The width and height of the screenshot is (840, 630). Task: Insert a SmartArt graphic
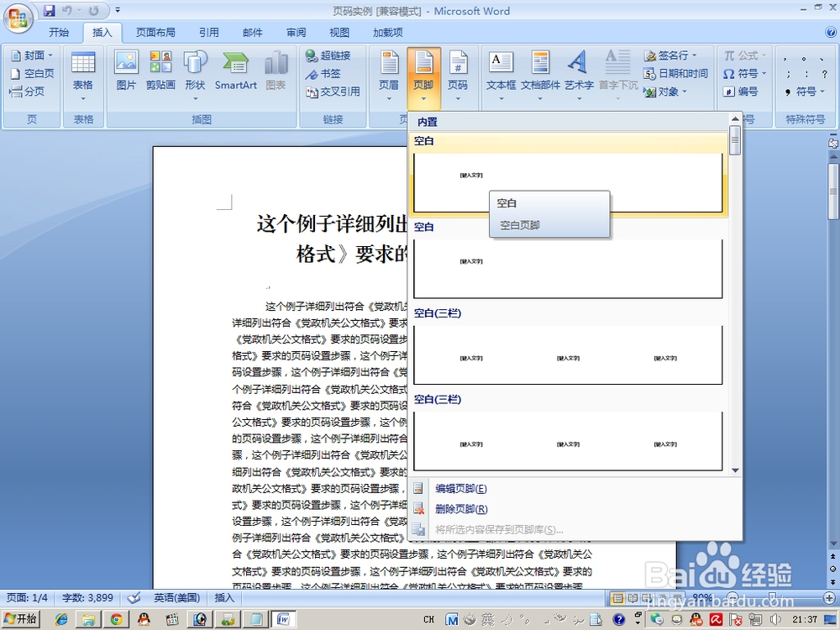pyautogui.click(x=236, y=71)
